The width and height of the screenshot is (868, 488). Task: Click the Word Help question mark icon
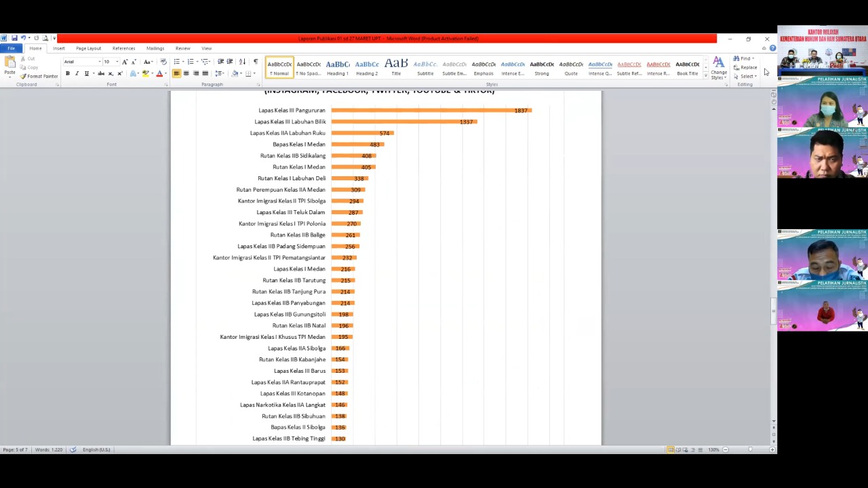[772, 48]
